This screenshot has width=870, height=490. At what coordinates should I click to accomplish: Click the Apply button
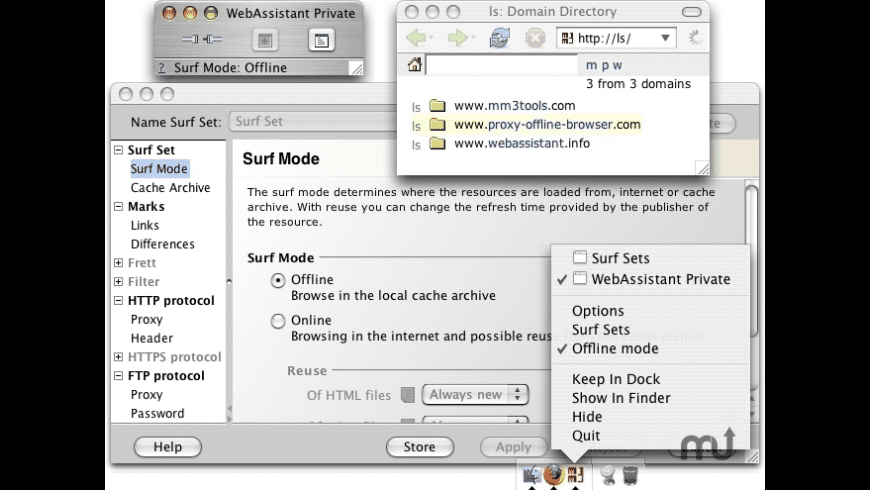(x=513, y=447)
